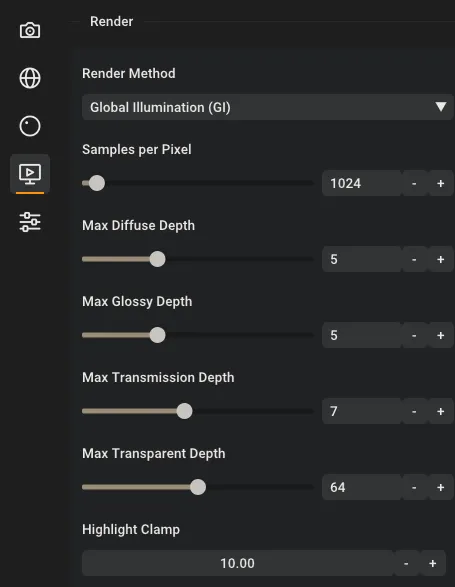Image resolution: width=455 pixels, height=587 pixels.
Task: Open the sliders adjustments tab icon
Action: [x=30, y=222]
